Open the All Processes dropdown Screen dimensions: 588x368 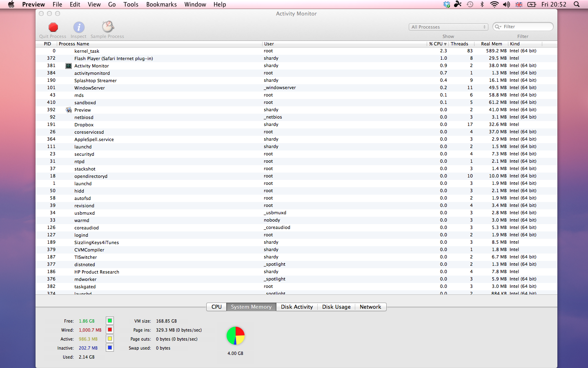(448, 27)
